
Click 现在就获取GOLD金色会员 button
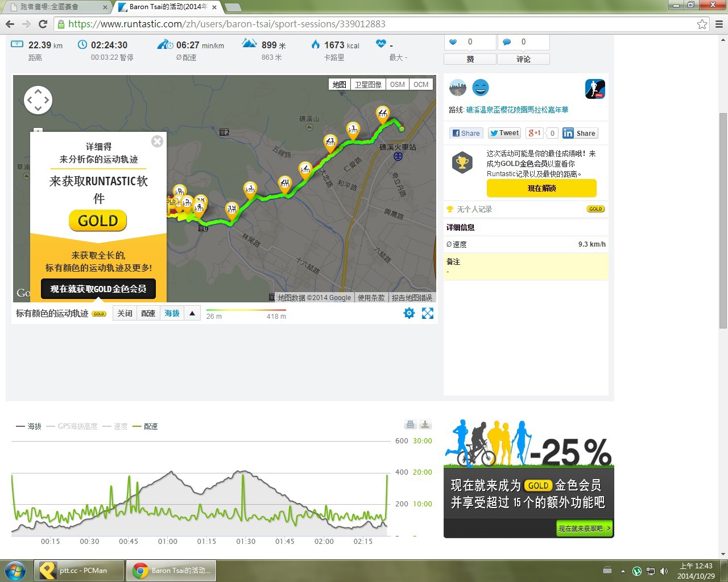click(98, 289)
